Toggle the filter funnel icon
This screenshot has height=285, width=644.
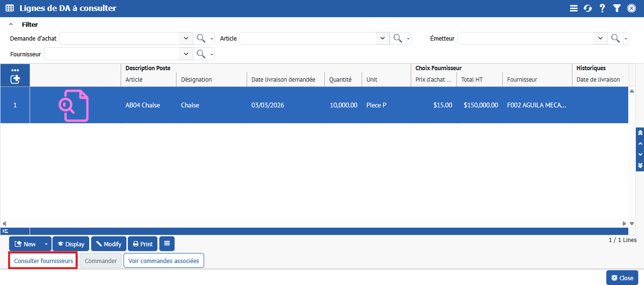tap(617, 8)
